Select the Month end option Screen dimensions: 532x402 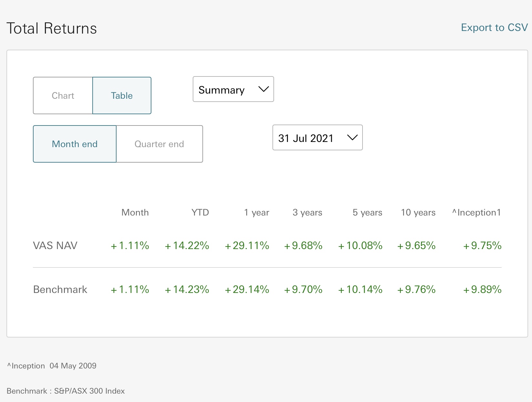75,144
